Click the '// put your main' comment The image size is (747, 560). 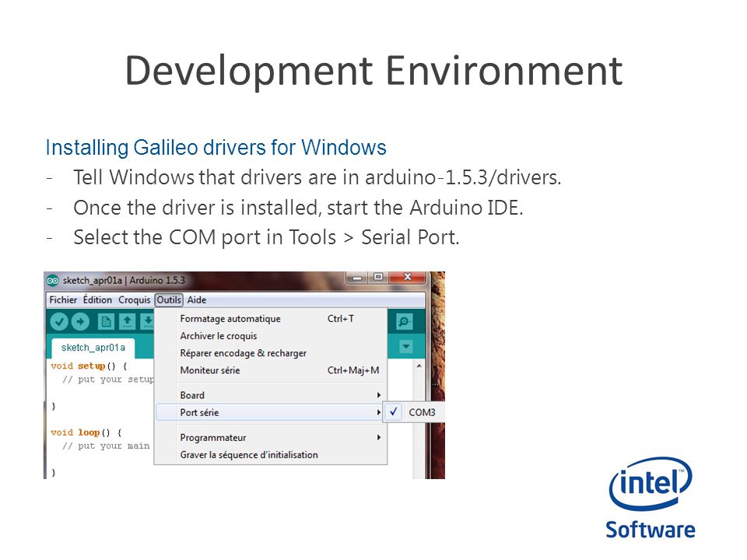click(106, 446)
